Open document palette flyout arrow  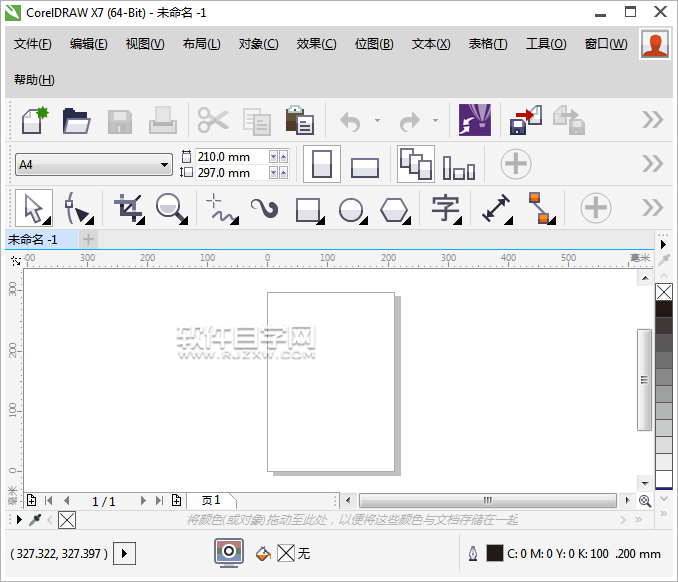[x=19, y=519]
